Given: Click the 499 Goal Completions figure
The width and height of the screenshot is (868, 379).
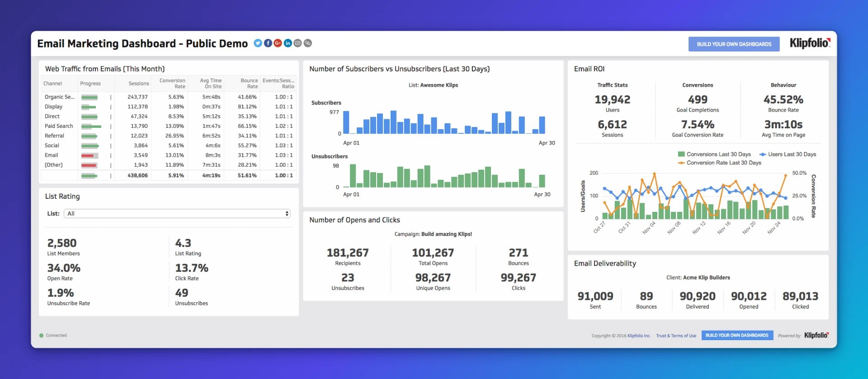Looking at the screenshot, I should pyautogui.click(x=698, y=99).
